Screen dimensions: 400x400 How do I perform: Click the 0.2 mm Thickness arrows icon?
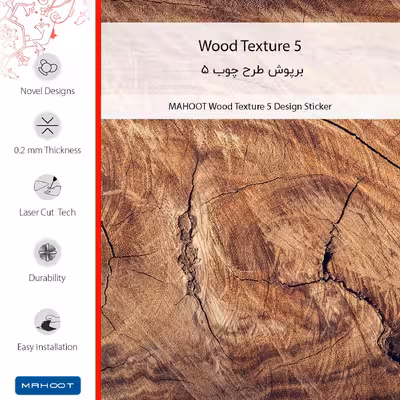[48, 126]
